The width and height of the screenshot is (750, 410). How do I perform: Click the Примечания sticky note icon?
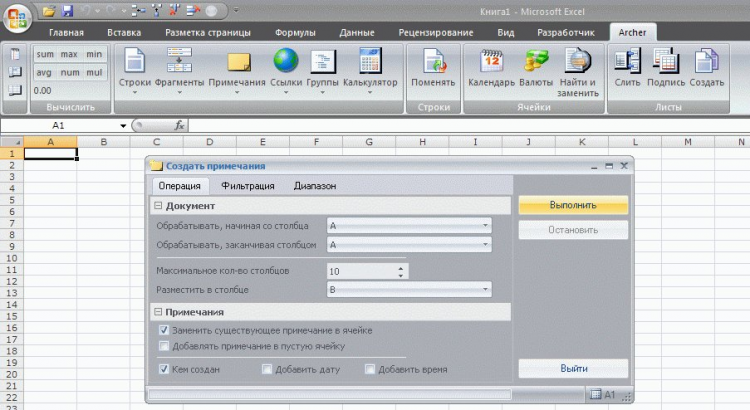click(x=238, y=62)
